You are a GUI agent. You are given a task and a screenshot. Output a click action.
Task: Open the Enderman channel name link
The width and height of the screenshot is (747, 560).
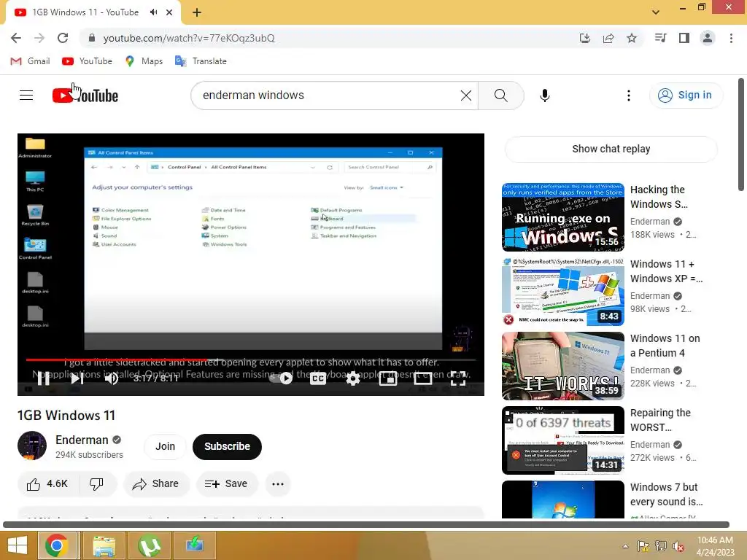[x=82, y=440]
